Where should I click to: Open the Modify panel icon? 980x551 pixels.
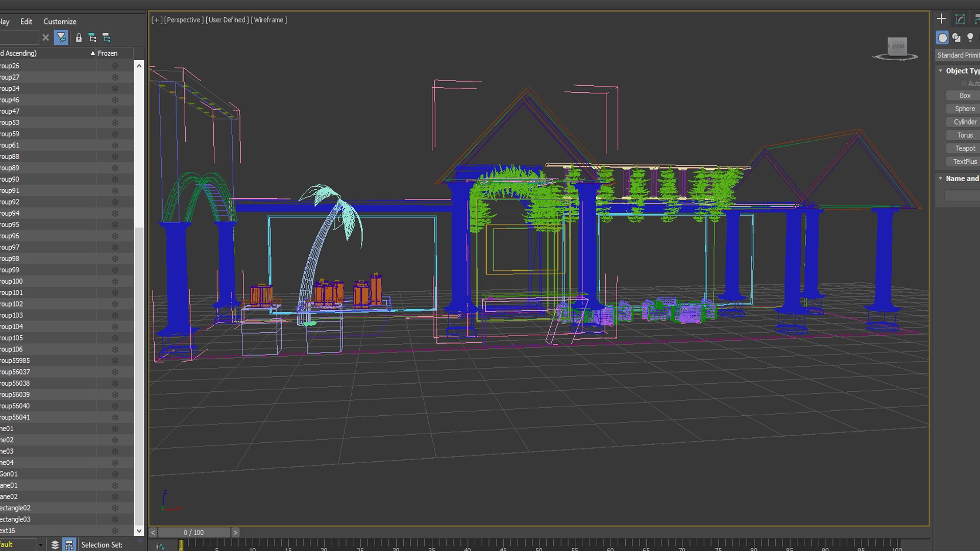(x=960, y=19)
